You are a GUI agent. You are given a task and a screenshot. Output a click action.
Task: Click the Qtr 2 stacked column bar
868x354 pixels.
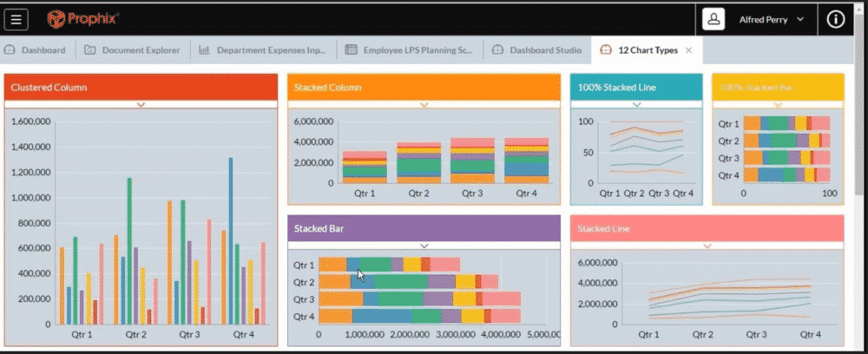tap(419, 162)
